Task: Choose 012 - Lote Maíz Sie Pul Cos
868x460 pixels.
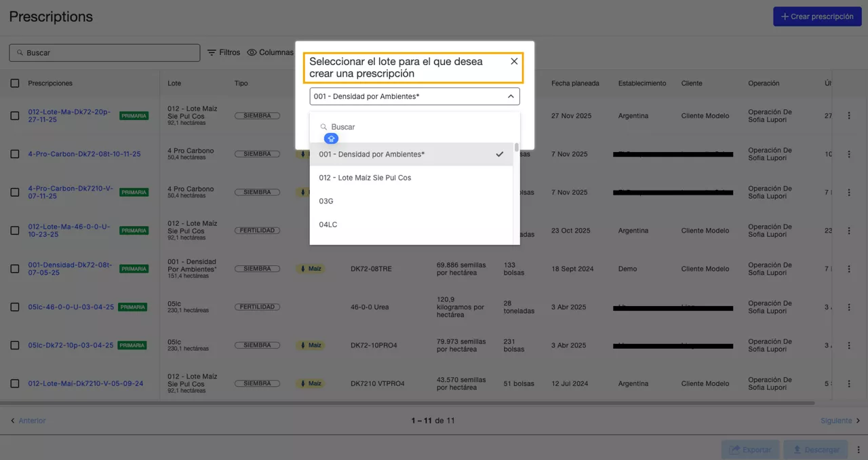Action: click(x=365, y=178)
